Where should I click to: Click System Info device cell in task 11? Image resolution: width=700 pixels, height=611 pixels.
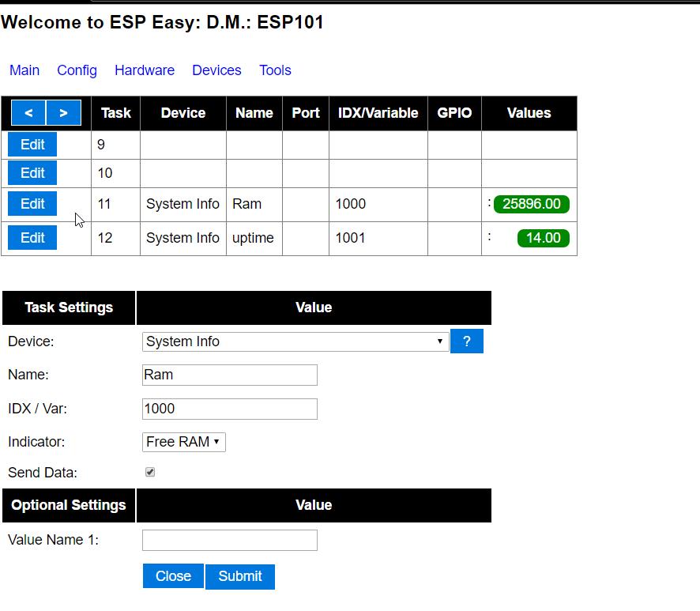point(183,204)
